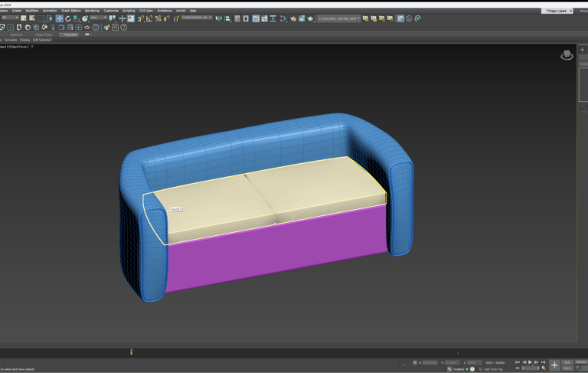Image resolution: width=588 pixels, height=373 pixels.
Task: Click the Simulate panel label
Action: [11, 40]
